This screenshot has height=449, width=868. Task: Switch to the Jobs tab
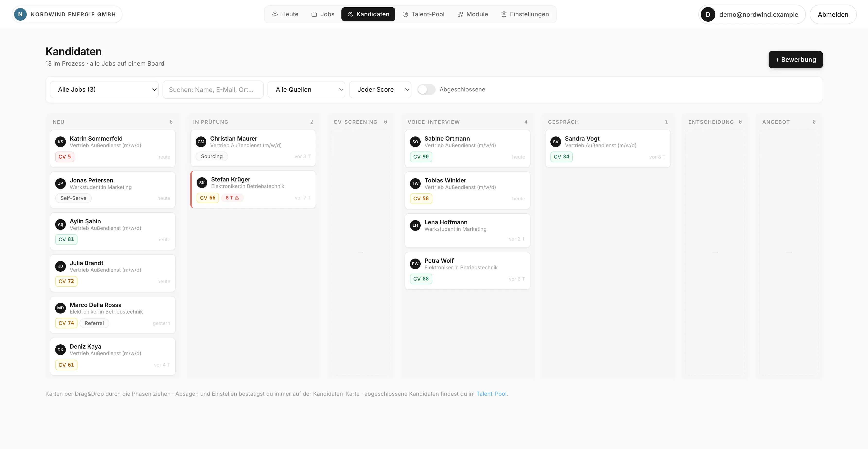[x=323, y=14]
